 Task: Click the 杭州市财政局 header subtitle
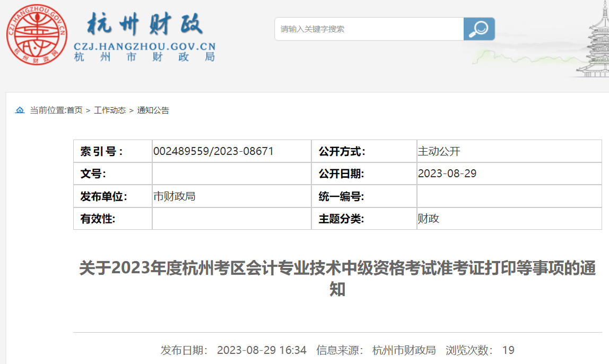click(144, 57)
